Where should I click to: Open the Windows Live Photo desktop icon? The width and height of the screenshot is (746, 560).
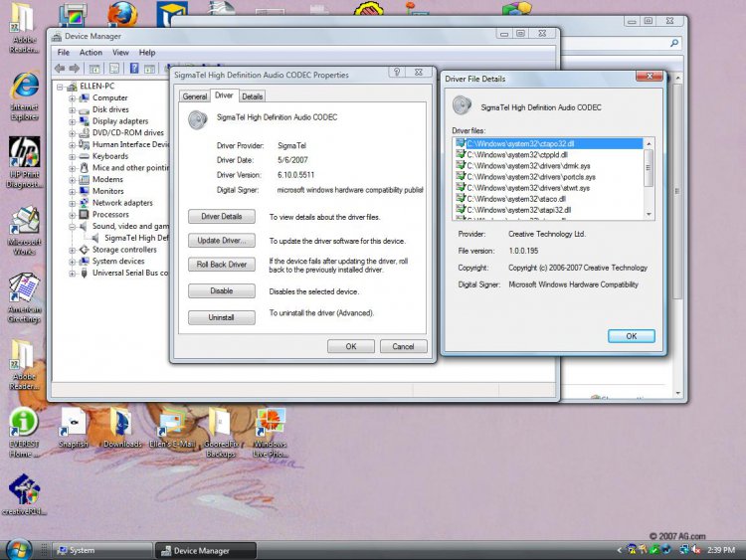point(270,433)
